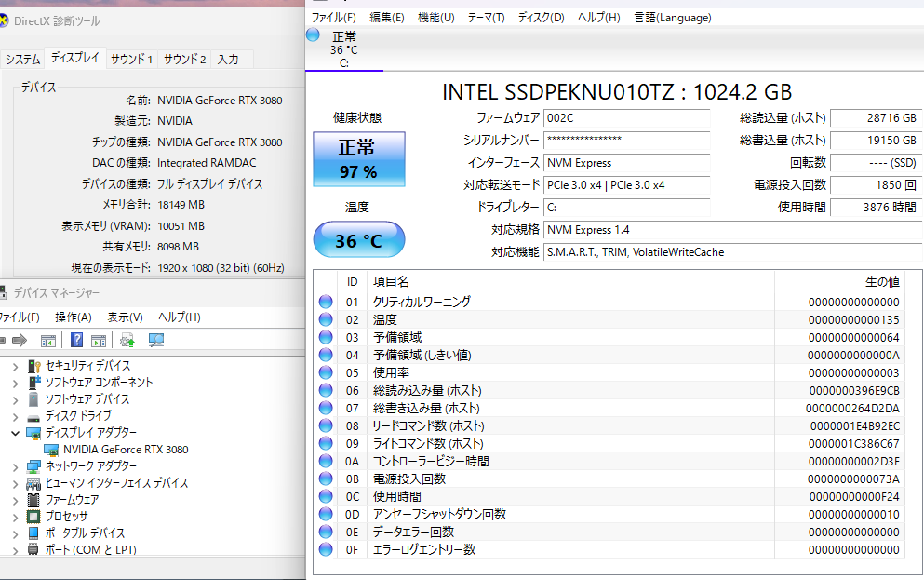The height and width of the screenshot is (580, 924).
Task: Expand the ソフトウェア コンポーネント node
Action: coord(15,384)
